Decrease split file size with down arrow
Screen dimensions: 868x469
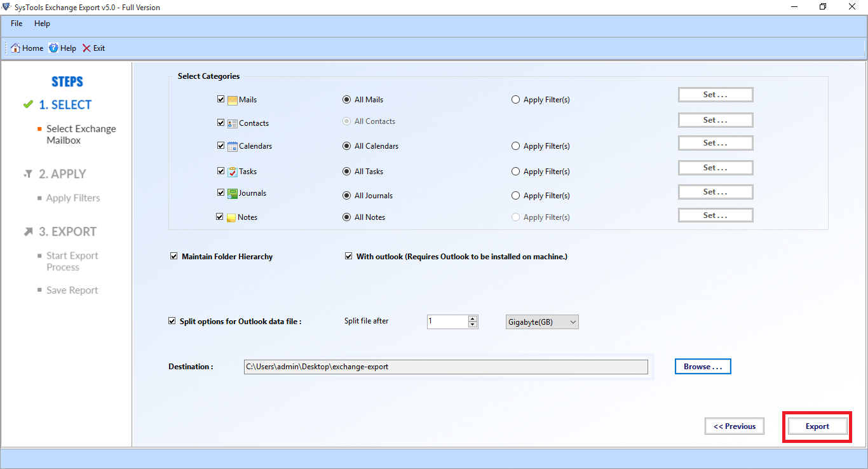click(472, 325)
